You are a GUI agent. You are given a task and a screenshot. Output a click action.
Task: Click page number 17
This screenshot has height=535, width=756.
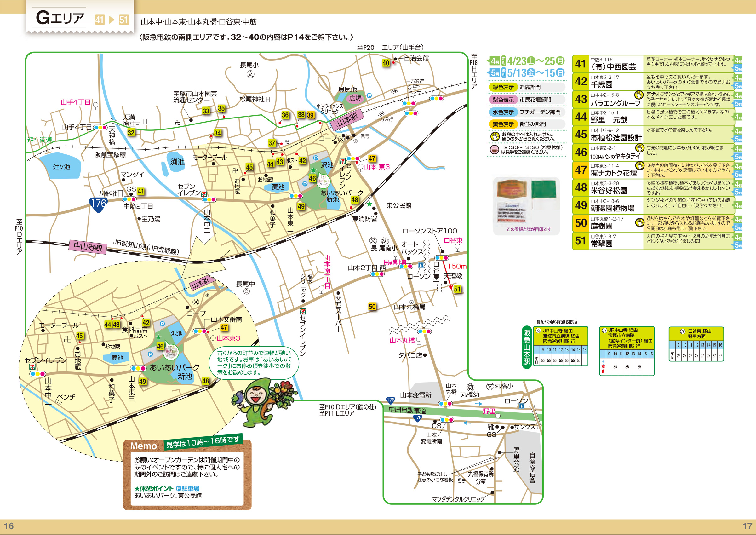pyautogui.click(x=747, y=526)
